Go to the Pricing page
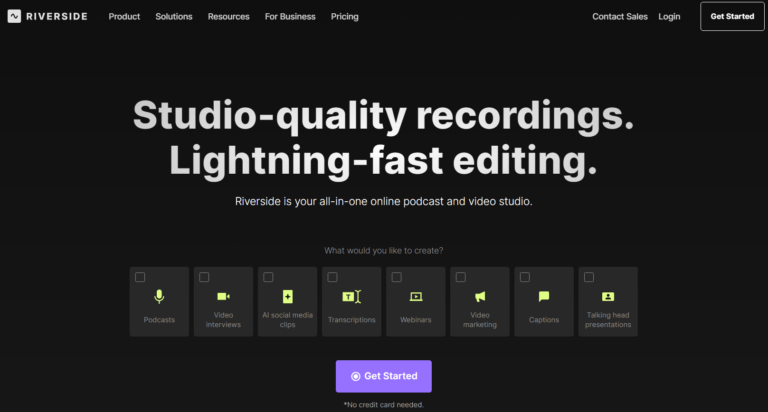 click(344, 17)
